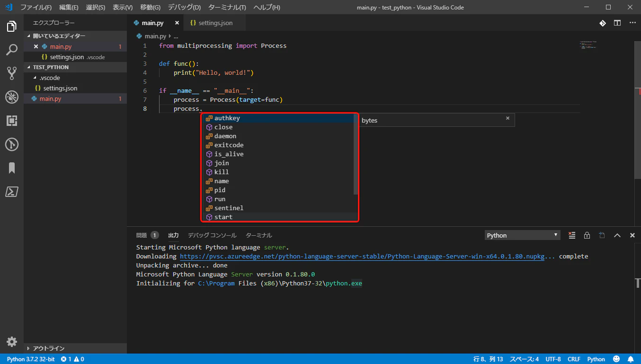Screen dimensions: 641x364
Task: Open the output log file icon
Action: coord(602,235)
